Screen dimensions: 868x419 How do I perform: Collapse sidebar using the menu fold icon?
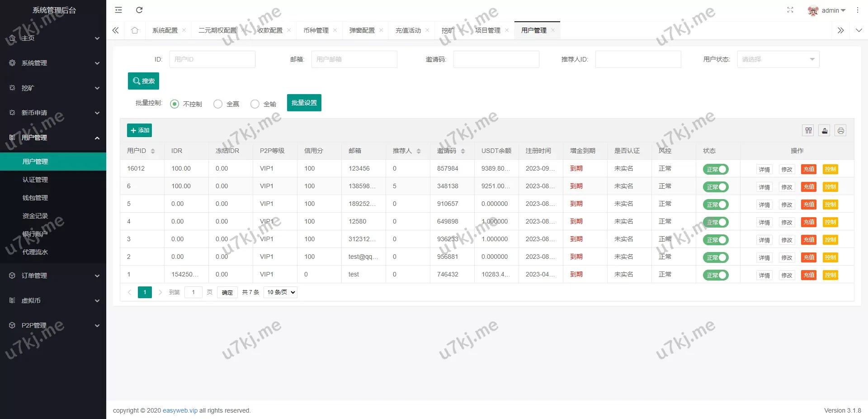click(x=118, y=10)
